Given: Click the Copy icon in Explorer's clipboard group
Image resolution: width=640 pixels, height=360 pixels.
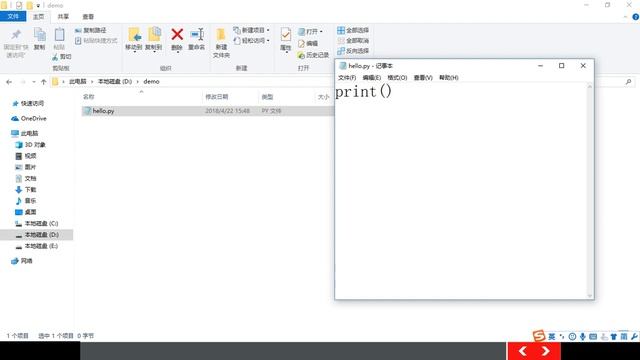Looking at the screenshot, I should [x=40, y=35].
